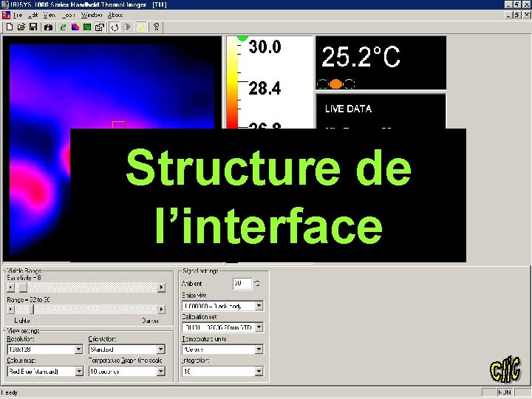Screen dimensions: 532x399
Task: Expand the Resolution 128x128 dropdown
Action: (x=79, y=349)
